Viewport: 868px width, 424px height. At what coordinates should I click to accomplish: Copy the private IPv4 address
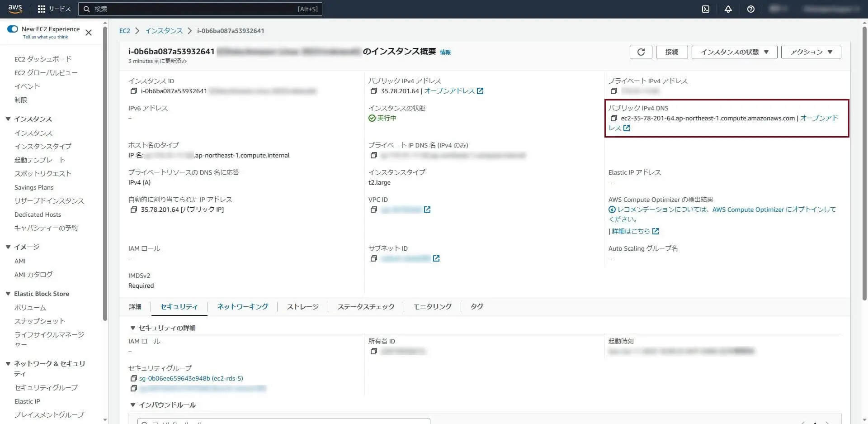613,91
